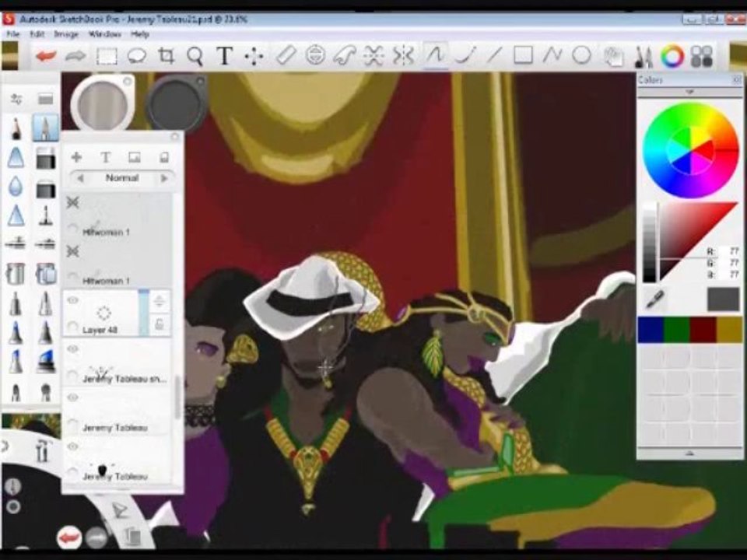Screen dimensions: 747x560
Task: Pick green swatch in Colors panel
Action: pos(676,330)
